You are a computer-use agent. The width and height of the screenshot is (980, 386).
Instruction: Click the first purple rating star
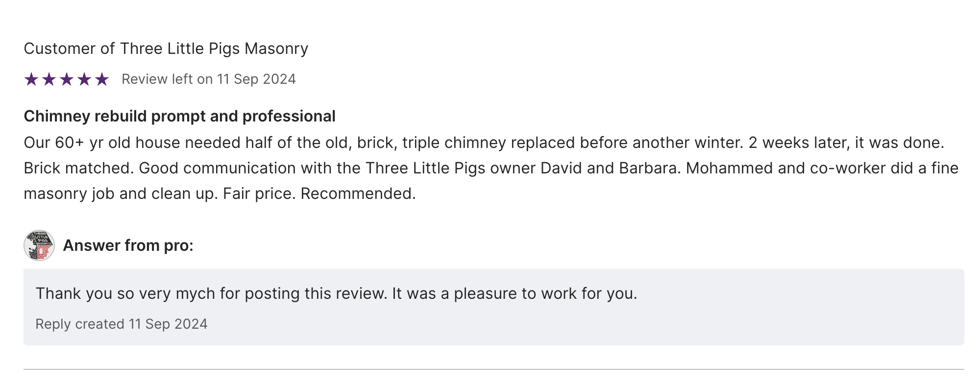(31, 79)
